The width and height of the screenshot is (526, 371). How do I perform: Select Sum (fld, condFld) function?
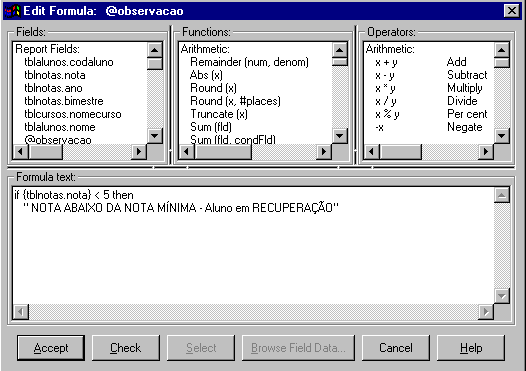coord(233,140)
